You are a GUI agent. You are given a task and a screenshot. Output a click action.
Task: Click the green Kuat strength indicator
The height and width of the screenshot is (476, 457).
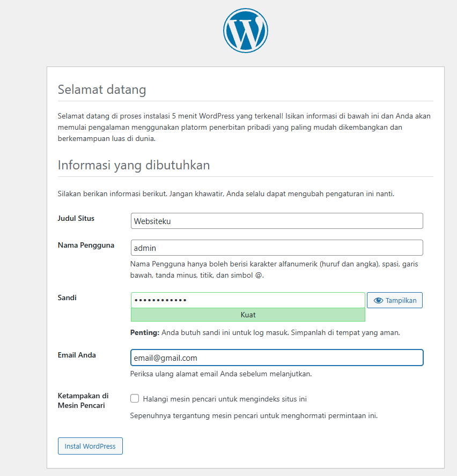(x=248, y=315)
